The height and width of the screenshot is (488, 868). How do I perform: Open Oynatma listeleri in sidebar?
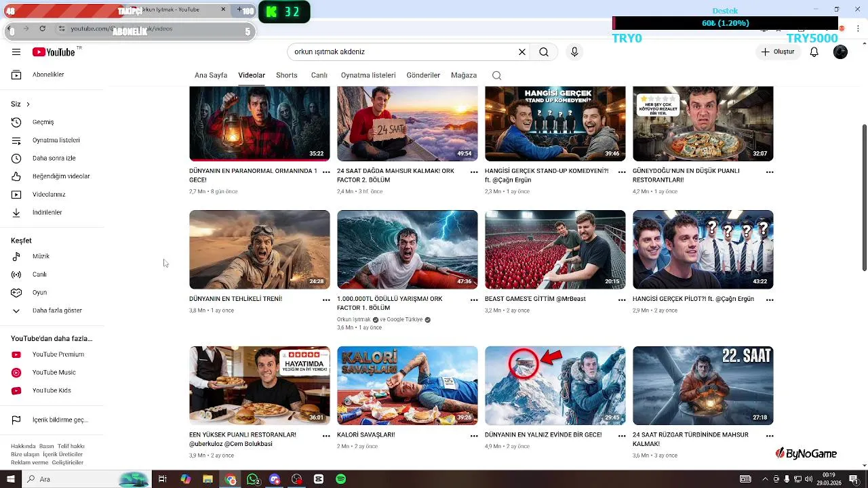point(56,140)
